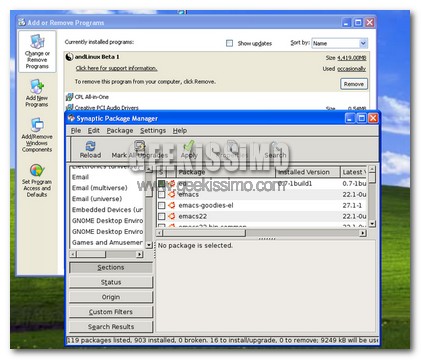
Task: Click the Apply checkmark toolbar icon
Action: coord(189,146)
